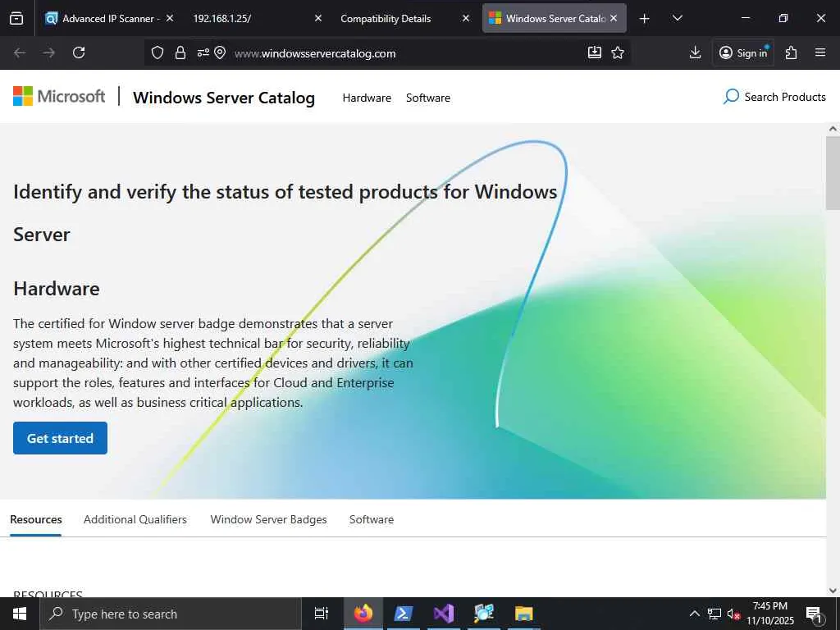Image resolution: width=840 pixels, height=630 pixels.
Task: Open the notification center icon
Action: pos(815,614)
